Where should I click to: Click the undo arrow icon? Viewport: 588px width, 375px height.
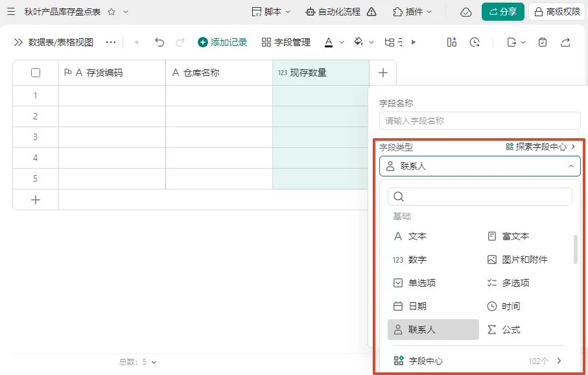[x=159, y=42]
